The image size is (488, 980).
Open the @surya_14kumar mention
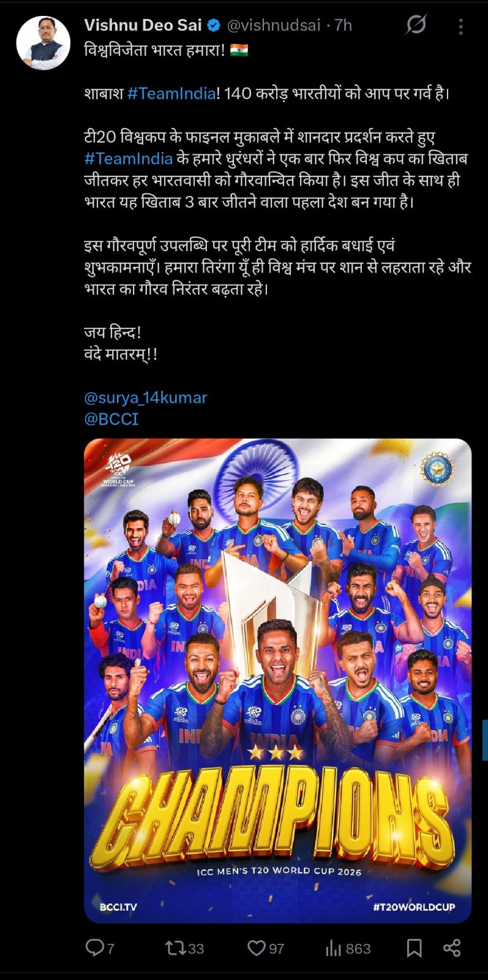tap(146, 398)
